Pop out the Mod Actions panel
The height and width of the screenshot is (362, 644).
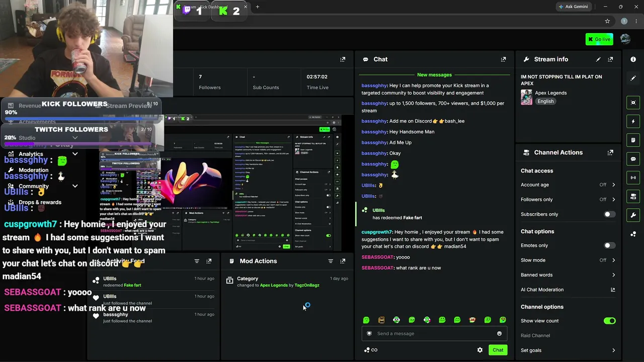point(343,261)
